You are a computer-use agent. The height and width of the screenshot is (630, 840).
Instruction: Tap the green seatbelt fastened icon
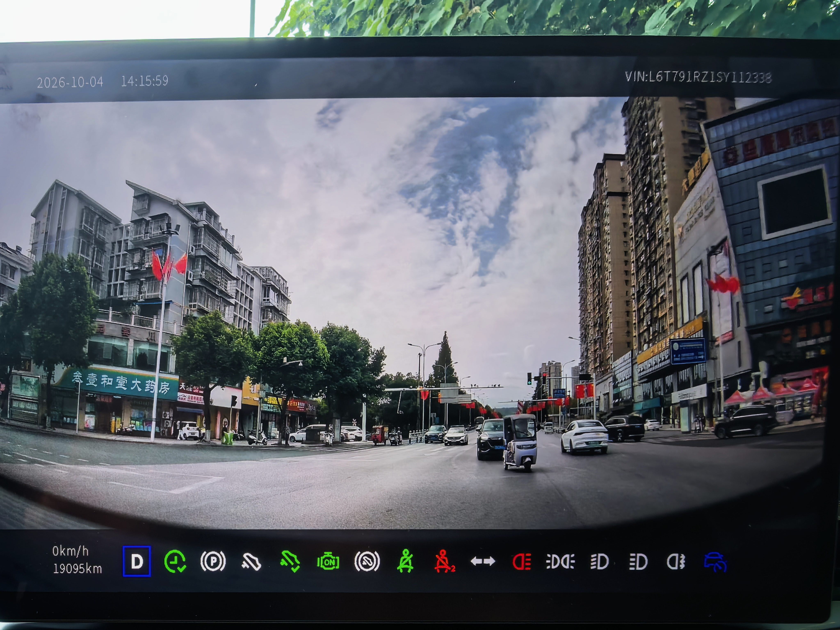point(405,561)
